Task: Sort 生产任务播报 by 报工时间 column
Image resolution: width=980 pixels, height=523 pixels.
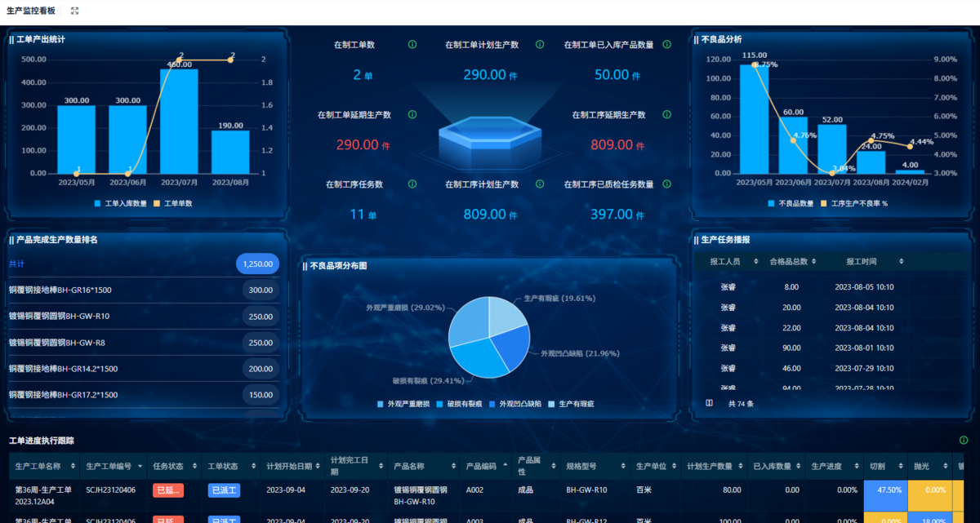Action: click(902, 262)
